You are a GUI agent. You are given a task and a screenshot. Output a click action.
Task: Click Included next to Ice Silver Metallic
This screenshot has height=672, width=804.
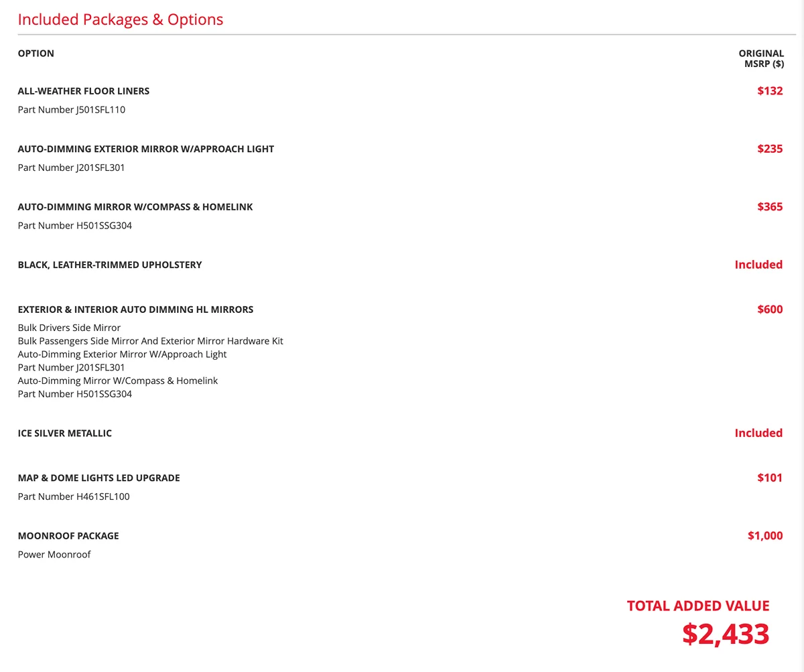[x=758, y=433]
